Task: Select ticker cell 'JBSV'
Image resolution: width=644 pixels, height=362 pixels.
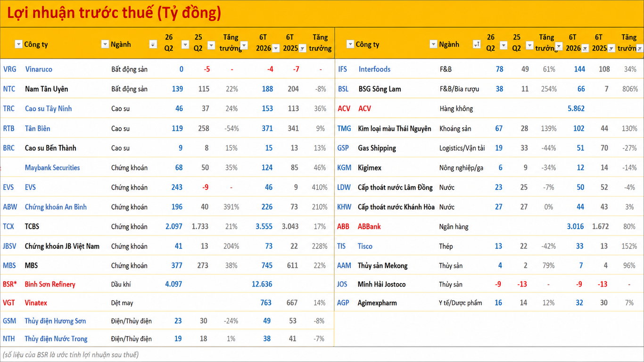Action: [x=10, y=246]
